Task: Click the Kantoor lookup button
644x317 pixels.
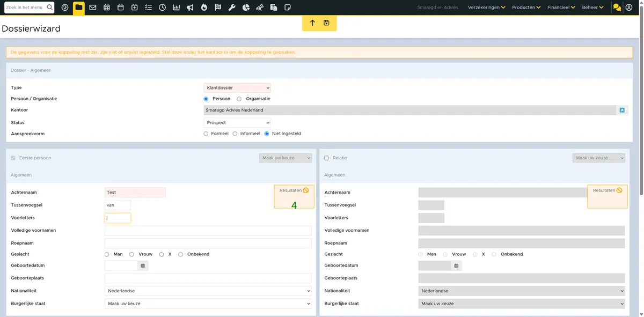Action: [x=622, y=110]
